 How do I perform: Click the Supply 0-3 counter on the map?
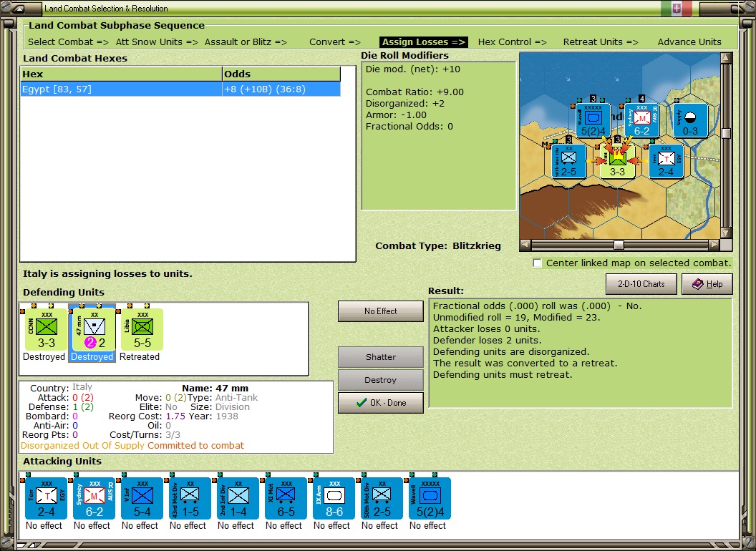tap(690, 120)
